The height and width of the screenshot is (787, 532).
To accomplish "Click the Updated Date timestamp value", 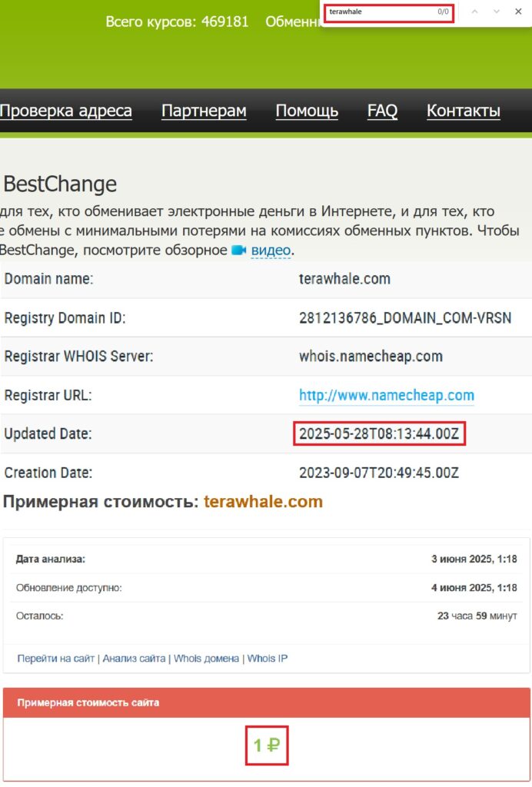I will [x=379, y=434].
